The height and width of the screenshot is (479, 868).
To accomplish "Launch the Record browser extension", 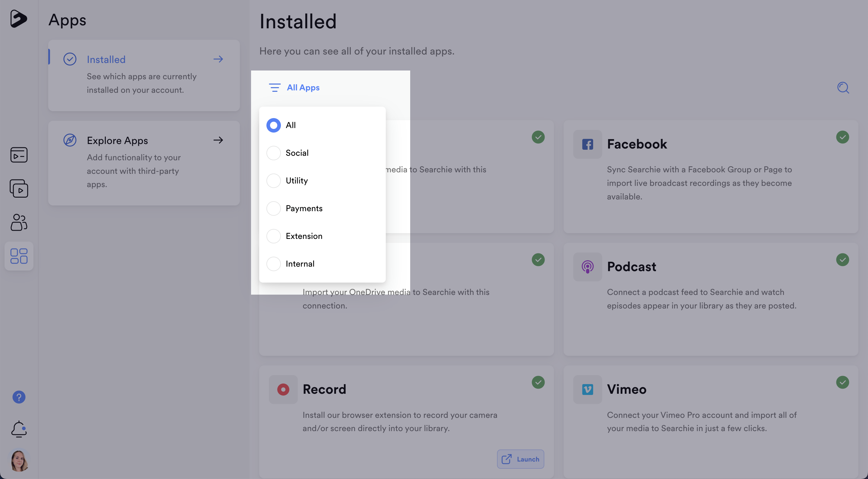I will (520, 459).
